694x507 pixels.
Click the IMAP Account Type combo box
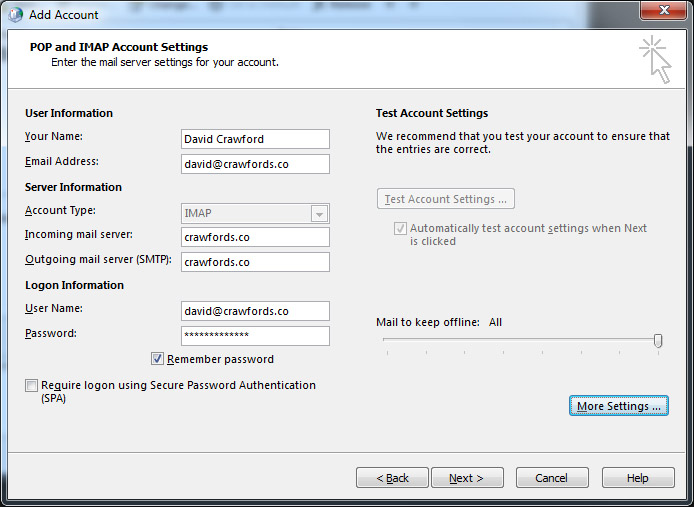(255, 213)
